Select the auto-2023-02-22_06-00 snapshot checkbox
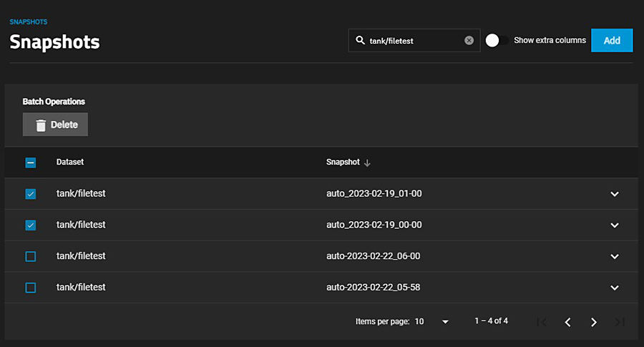 (31, 256)
